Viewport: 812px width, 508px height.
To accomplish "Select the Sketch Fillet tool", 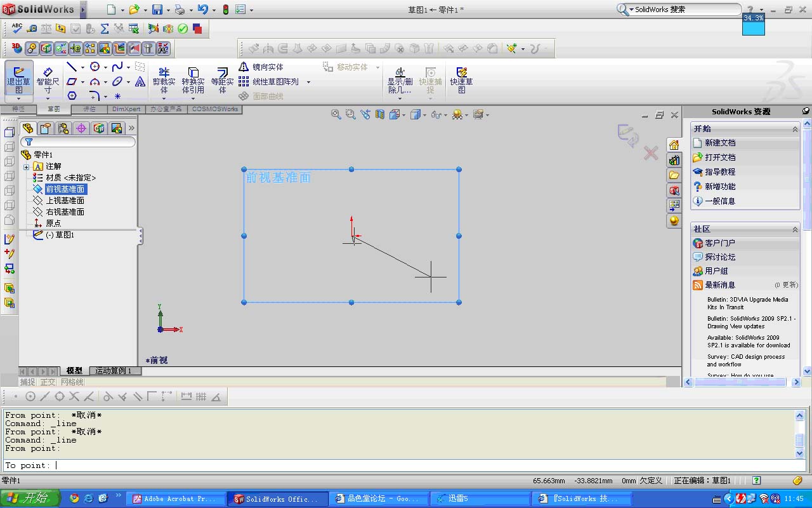I will point(95,96).
